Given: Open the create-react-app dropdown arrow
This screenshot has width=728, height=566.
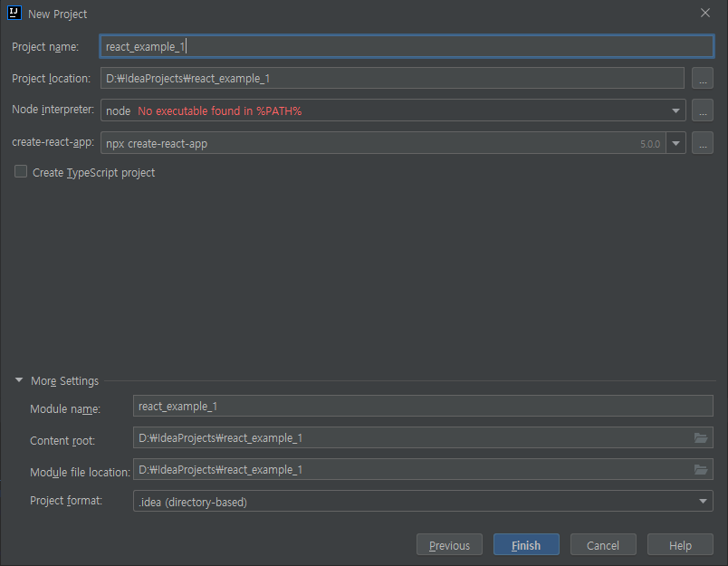Looking at the screenshot, I should [x=676, y=143].
